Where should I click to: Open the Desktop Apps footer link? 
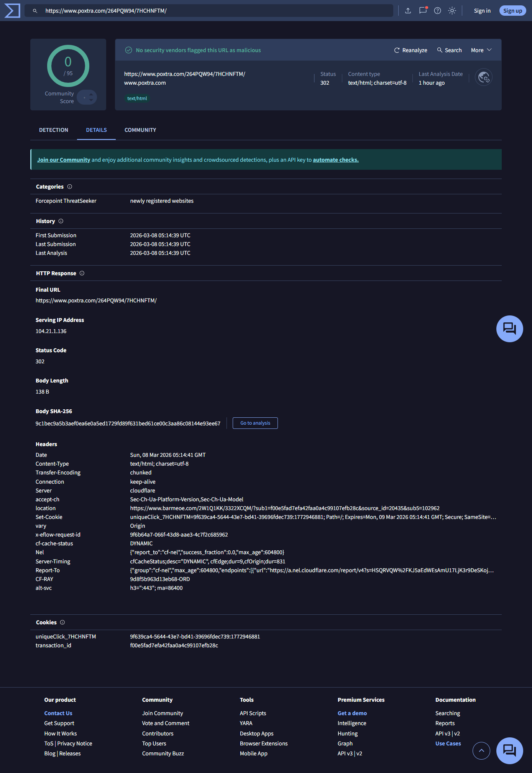(256, 734)
